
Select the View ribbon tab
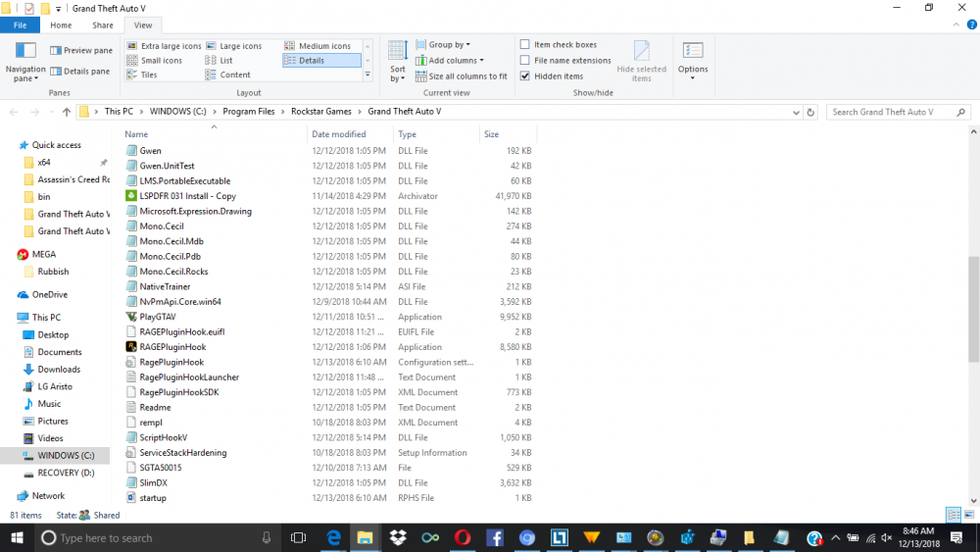(x=142, y=25)
